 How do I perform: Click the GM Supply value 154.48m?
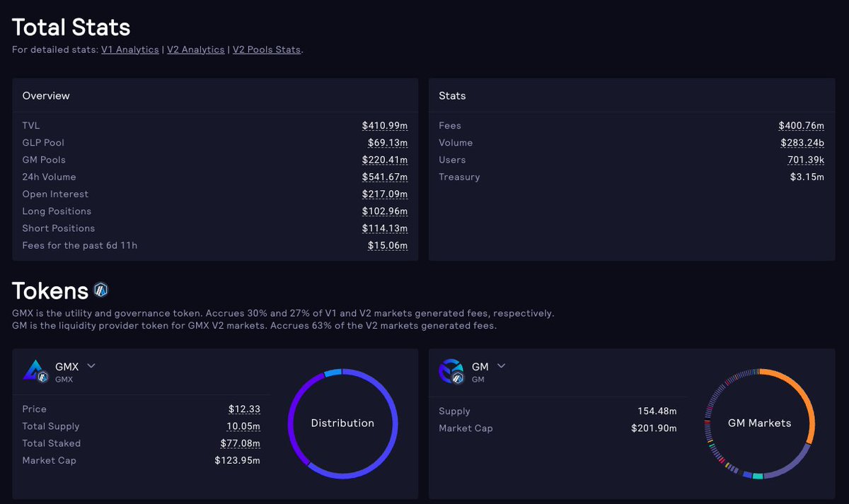tap(657, 411)
